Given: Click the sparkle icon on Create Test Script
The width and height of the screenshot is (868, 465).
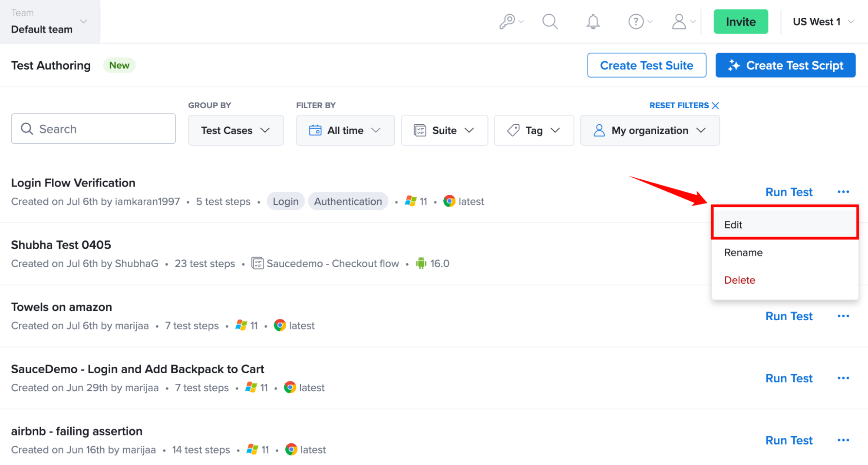Looking at the screenshot, I should coord(734,65).
